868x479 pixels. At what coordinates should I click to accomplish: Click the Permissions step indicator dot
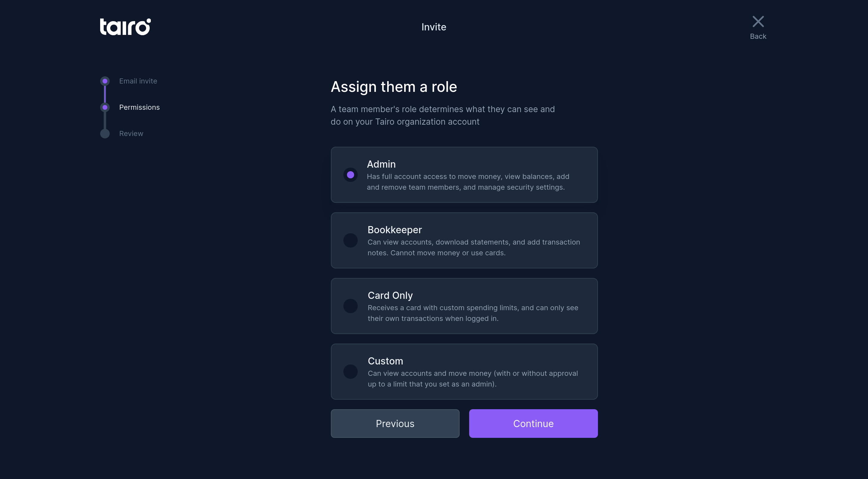(x=105, y=107)
